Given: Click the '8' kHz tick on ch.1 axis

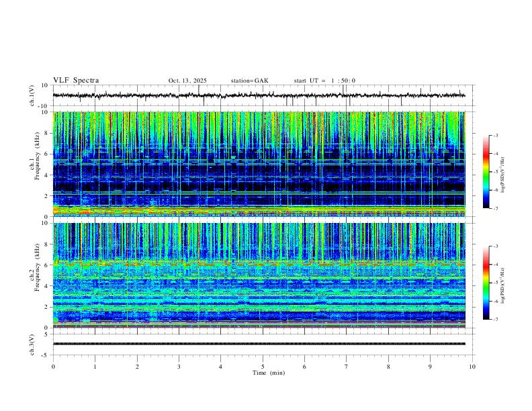Looking at the screenshot, I should point(46,133).
